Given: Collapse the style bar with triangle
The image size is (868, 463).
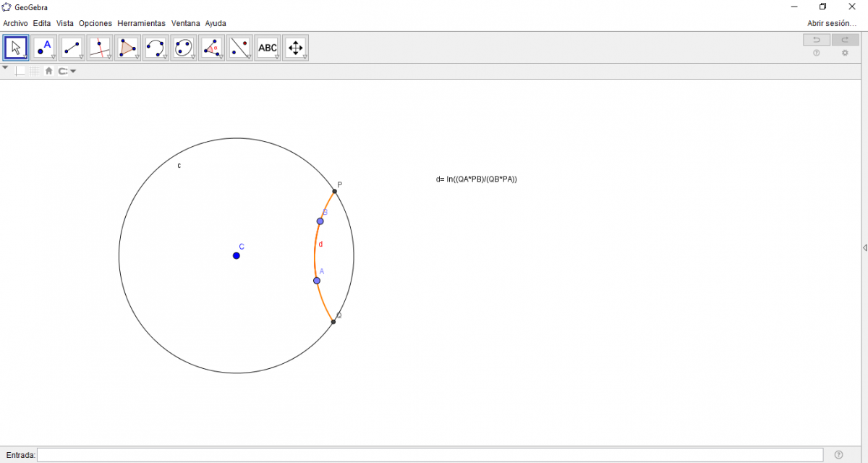Looking at the screenshot, I should click(6, 68).
